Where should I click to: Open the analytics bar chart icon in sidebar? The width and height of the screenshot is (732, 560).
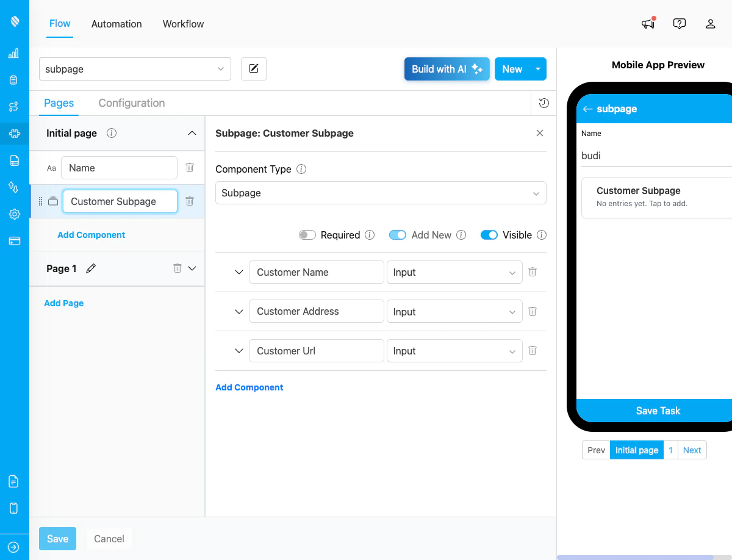(14, 53)
